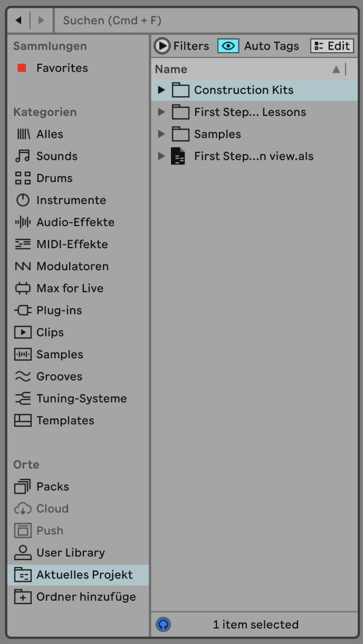Toggle the headphone preview button
The width and height of the screenshot is (363, 644).
point(164,625)
